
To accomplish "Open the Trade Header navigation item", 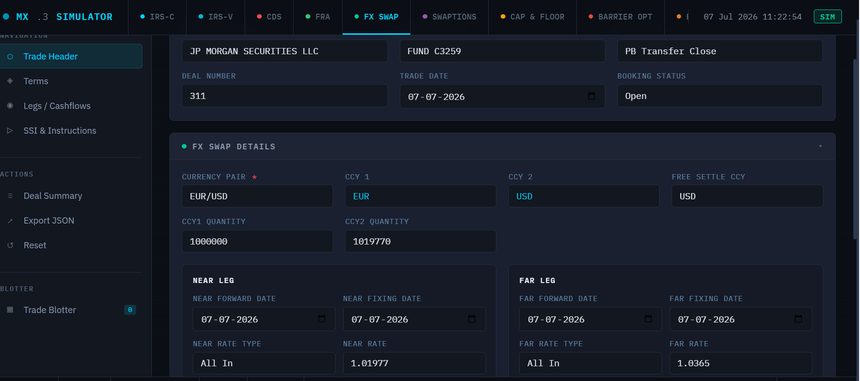I will tap(70, 56).
